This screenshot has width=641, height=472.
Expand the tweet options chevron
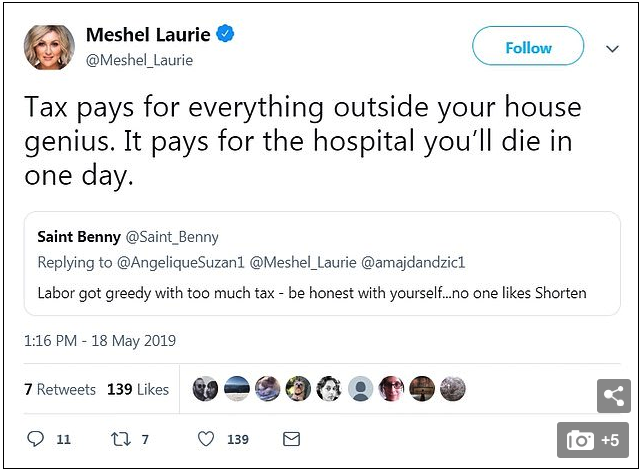click(x=613, y=47)
